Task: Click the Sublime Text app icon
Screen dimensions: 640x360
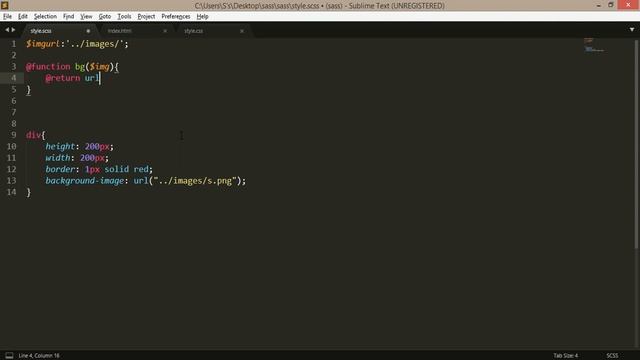Action: (x=4, y=5)
